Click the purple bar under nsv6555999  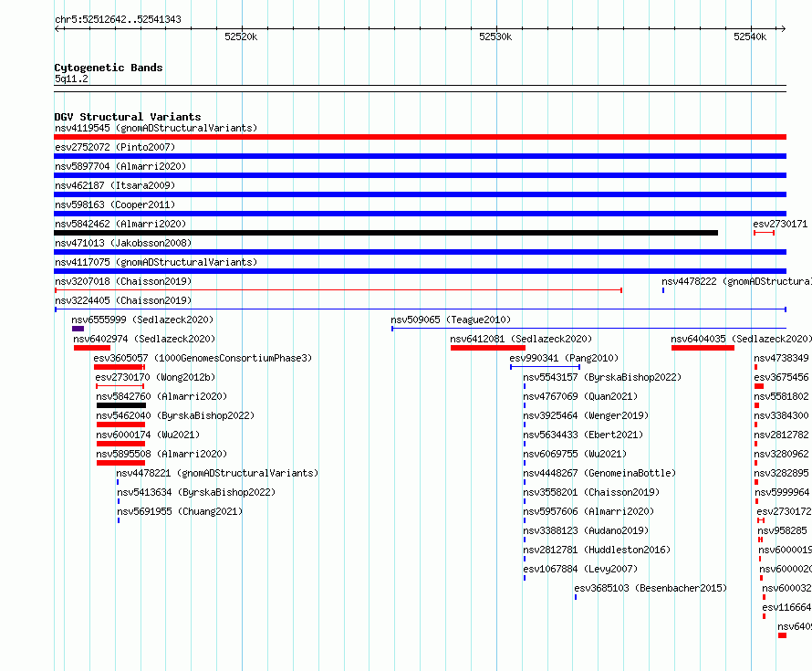click(78, 329)
